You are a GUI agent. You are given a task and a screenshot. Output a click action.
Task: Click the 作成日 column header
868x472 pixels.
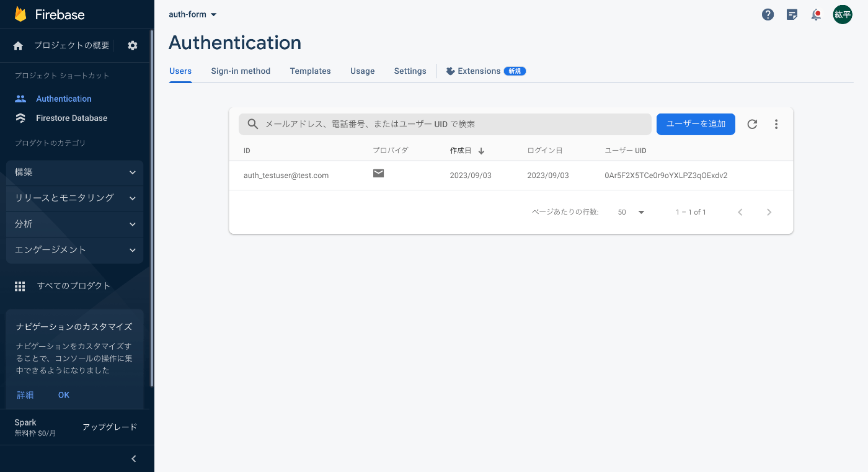click(461, 151)
